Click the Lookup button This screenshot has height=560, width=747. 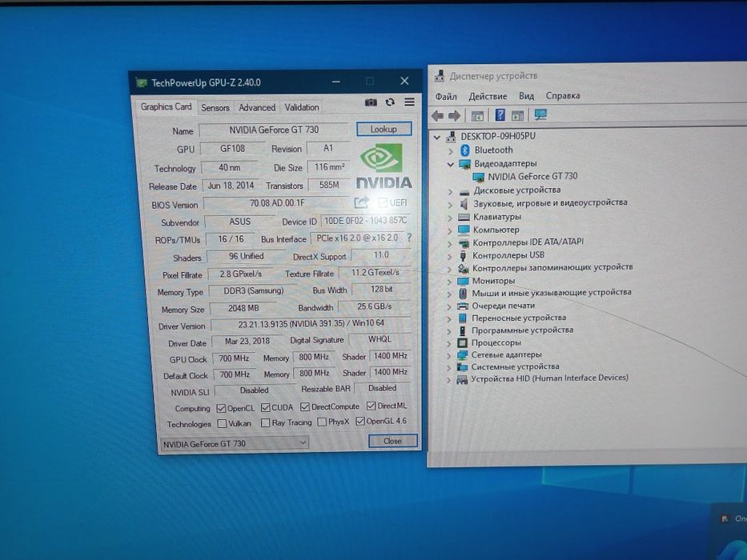pyautogui.click(x=384, y=129)
